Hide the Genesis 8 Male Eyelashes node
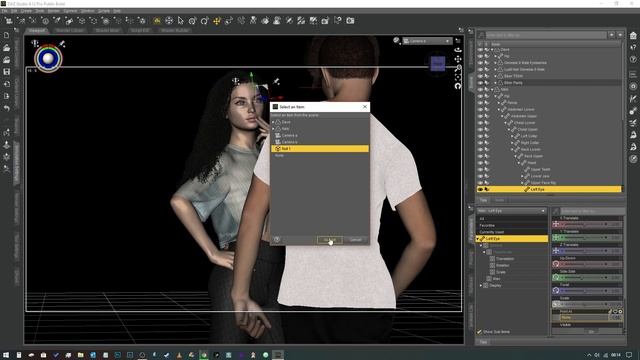This screenshot has width=640, height=360. (480, 62)
